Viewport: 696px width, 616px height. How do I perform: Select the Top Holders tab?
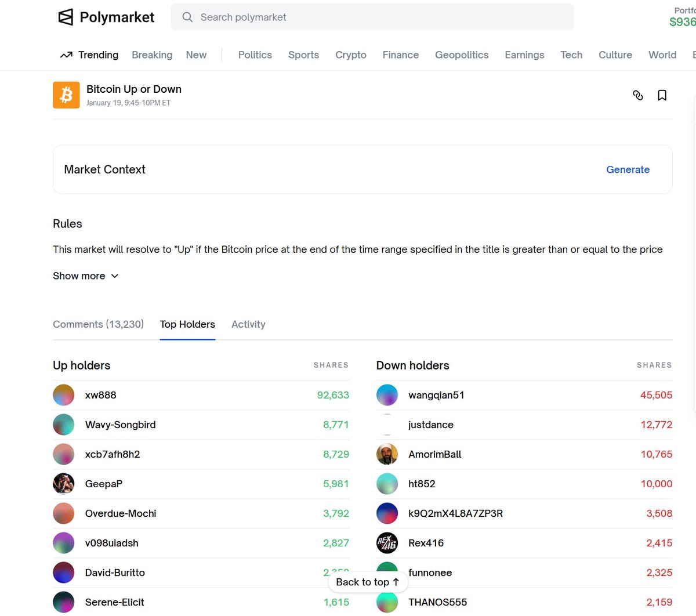tap(187, 324)
